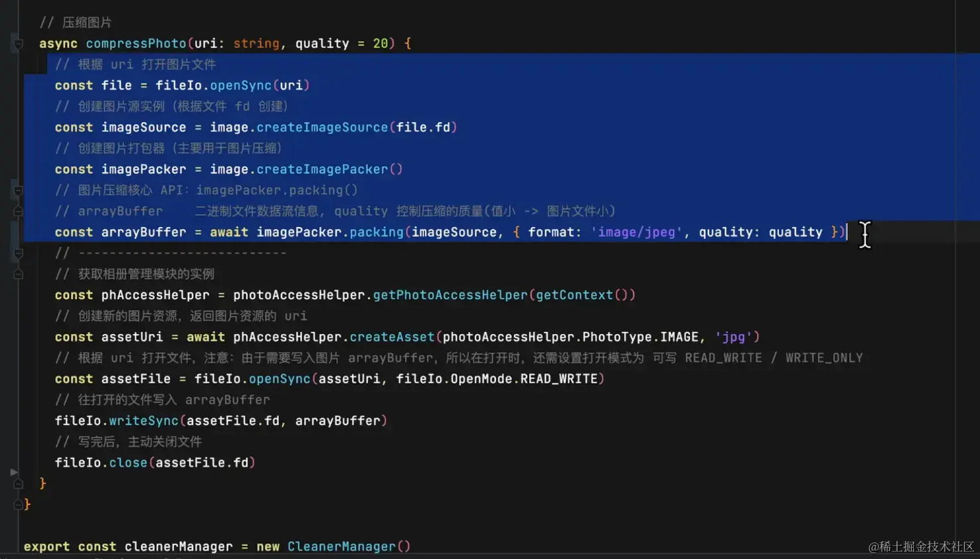The image size is (980, 559).
Task: Click the createAsset method call
Action: pyautogui.click(x=392, y=337)
